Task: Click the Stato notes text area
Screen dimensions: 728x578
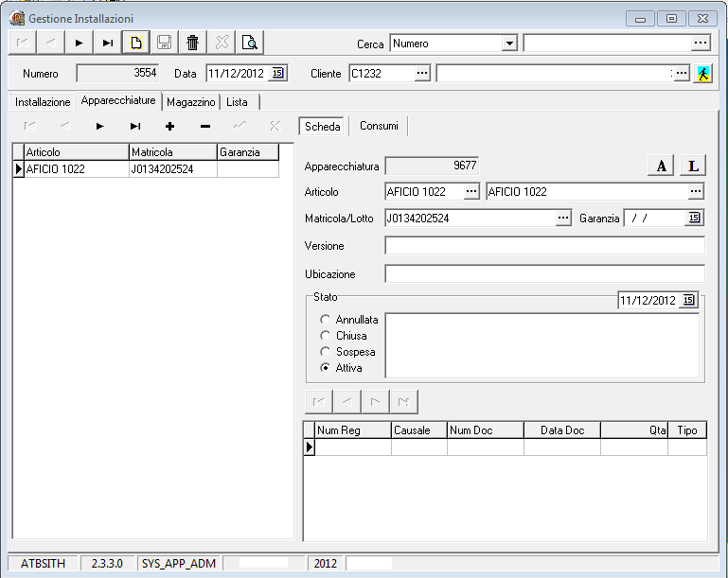Action: coord(542,345)
